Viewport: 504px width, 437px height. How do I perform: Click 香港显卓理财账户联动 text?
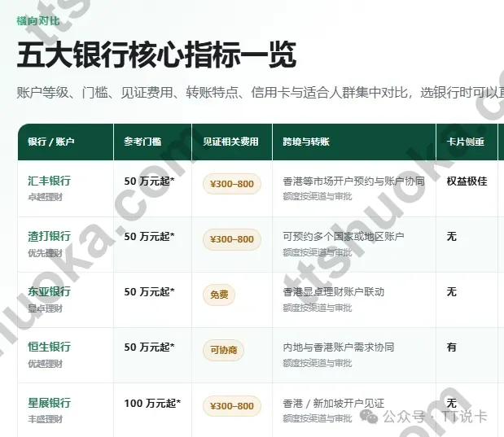(333, 292)
